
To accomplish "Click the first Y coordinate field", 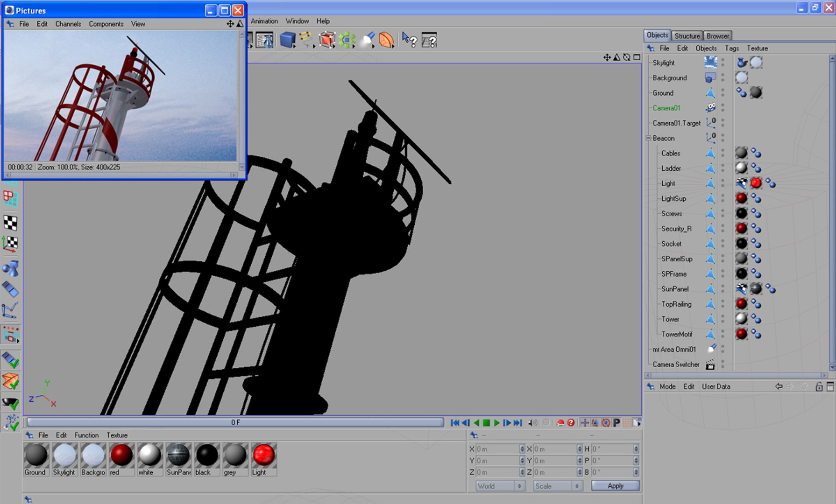I will tap(497, 461).
